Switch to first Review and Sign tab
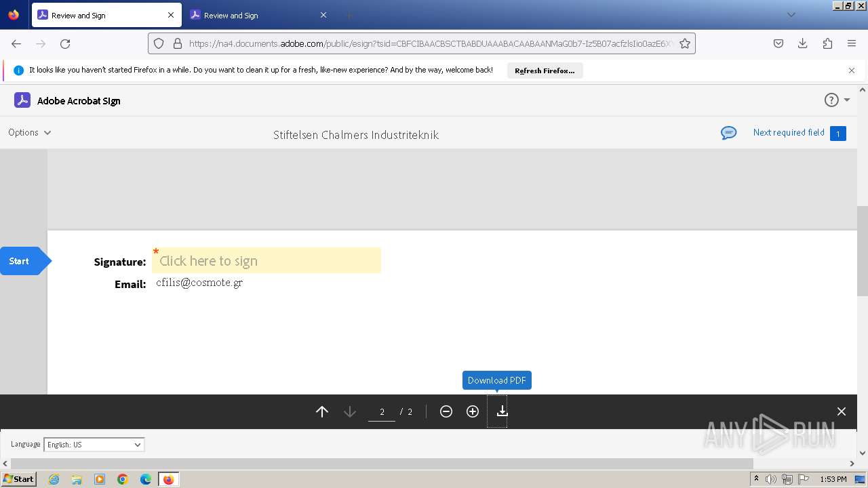Viewport: 868px width, 488px height. click(106, 15)
